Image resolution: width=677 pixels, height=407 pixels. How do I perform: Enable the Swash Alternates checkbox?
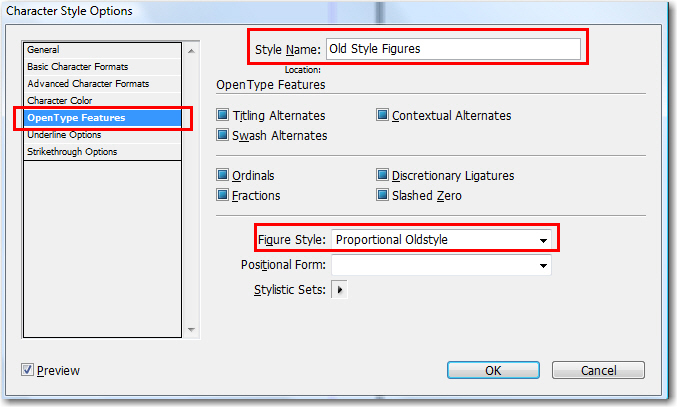point(222,135)
